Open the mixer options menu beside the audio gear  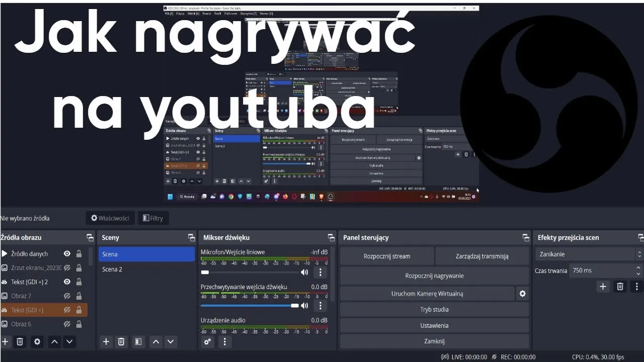pos(224,341)
